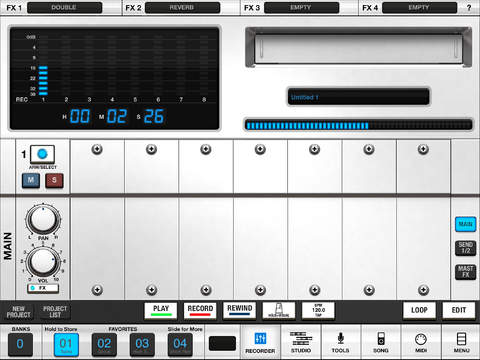Open the PROJECT LIST
Image resolution: width=480 pixels, height=360 pixels.
(x=55, y=312)
